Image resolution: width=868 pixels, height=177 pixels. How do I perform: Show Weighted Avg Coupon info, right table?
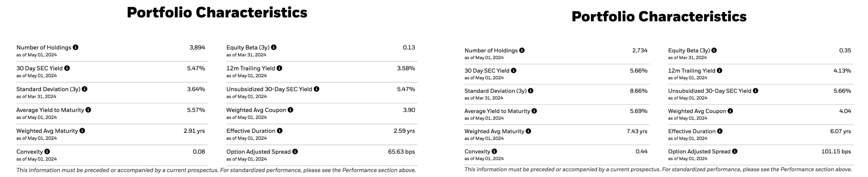point(730,111)
